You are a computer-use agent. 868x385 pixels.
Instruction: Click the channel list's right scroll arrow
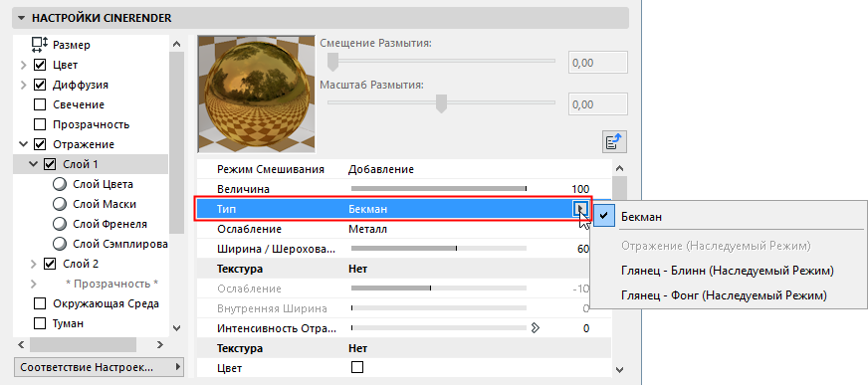click(x=160, y=344)
